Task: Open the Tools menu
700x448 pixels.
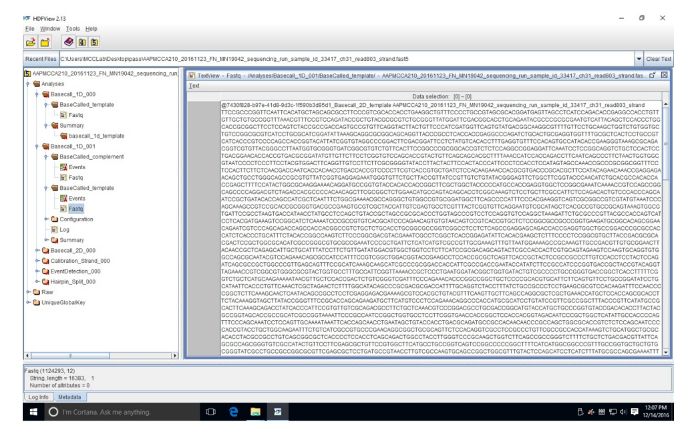Action: pos(73,29)
